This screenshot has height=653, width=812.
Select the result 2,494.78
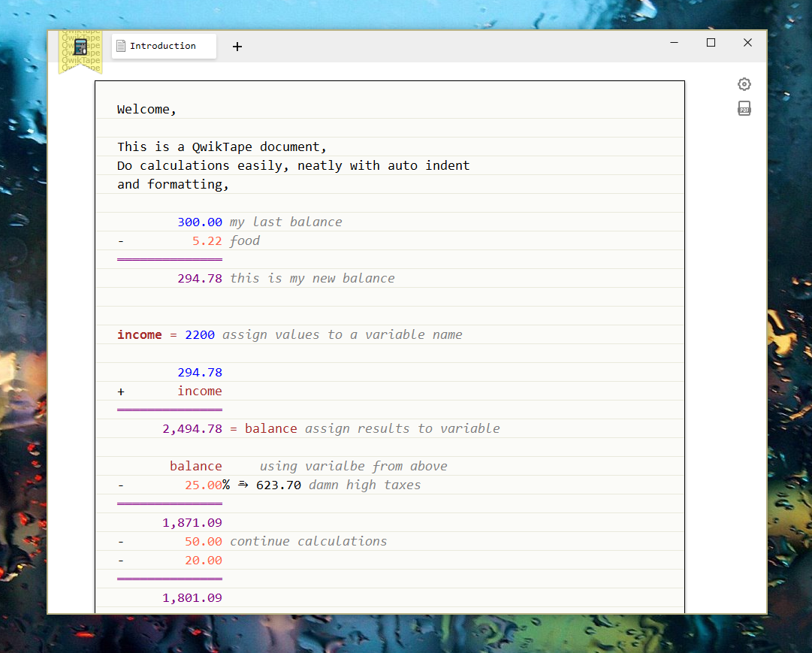pyautogui.click(x=192, y=428)
